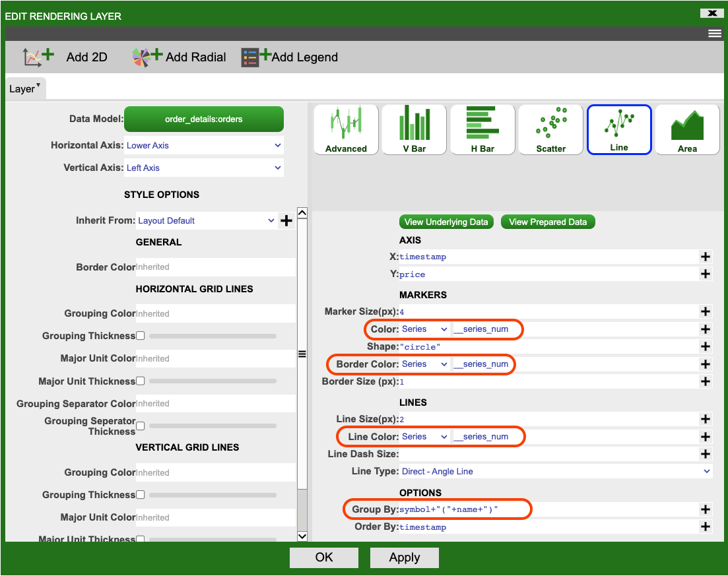728x576 pixels.
Task: Click the Add 2D chart icon
Action: coord(38,57)
